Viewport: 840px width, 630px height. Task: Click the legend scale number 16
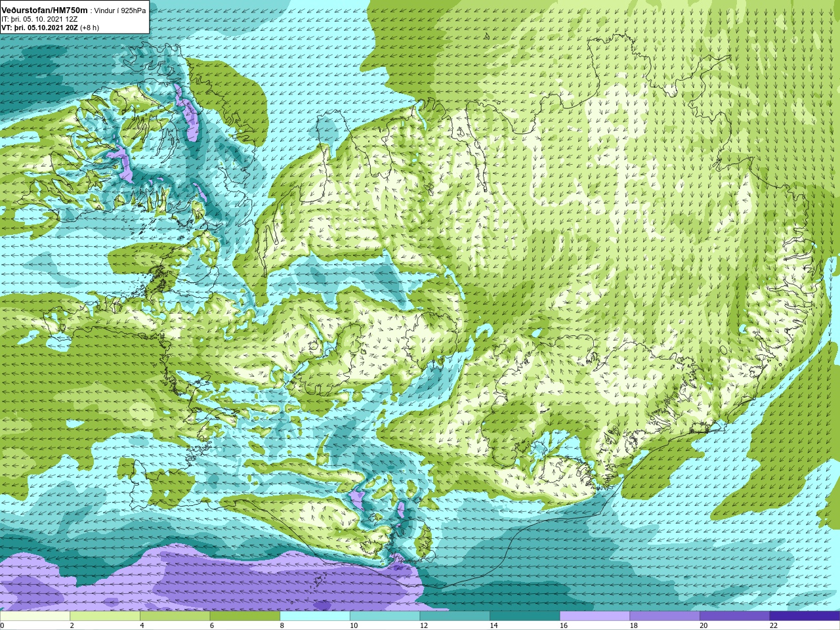(564, 625)
